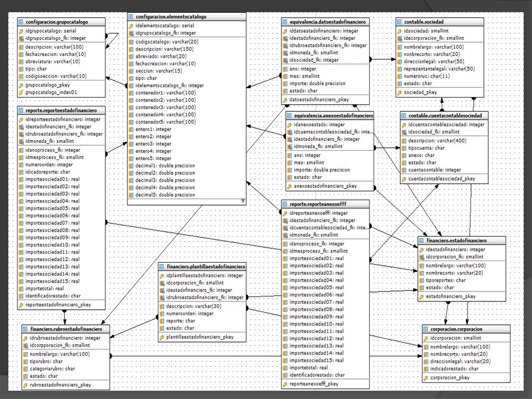Select column 'seccion: varchar(15)'
This screenshot has height=399, width=532.
[159, 71]
